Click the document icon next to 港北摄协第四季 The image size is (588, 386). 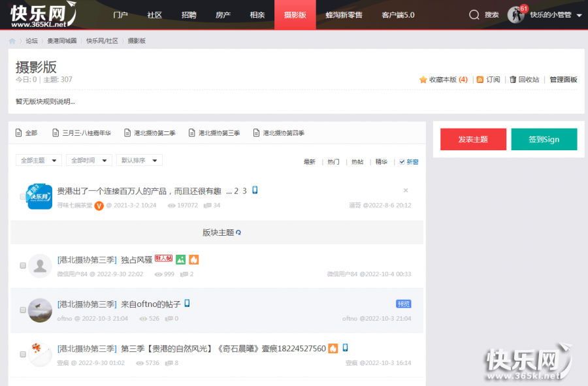[257, 133]
